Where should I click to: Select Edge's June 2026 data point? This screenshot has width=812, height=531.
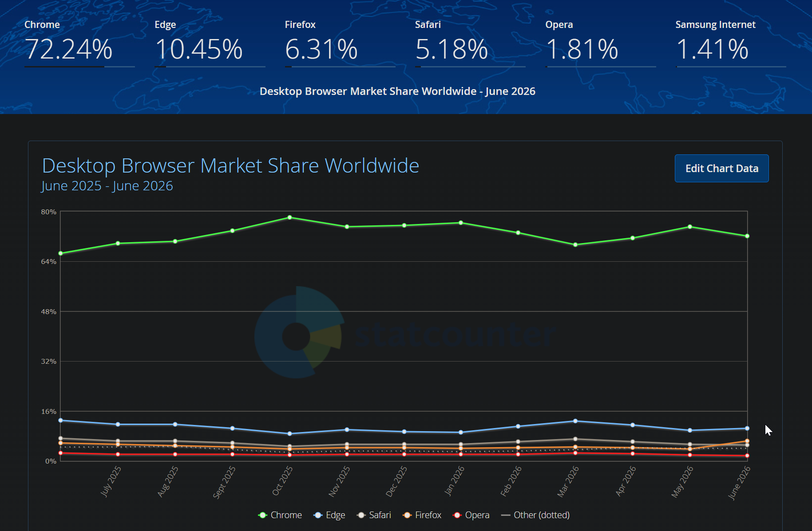(x=747, y=429)
